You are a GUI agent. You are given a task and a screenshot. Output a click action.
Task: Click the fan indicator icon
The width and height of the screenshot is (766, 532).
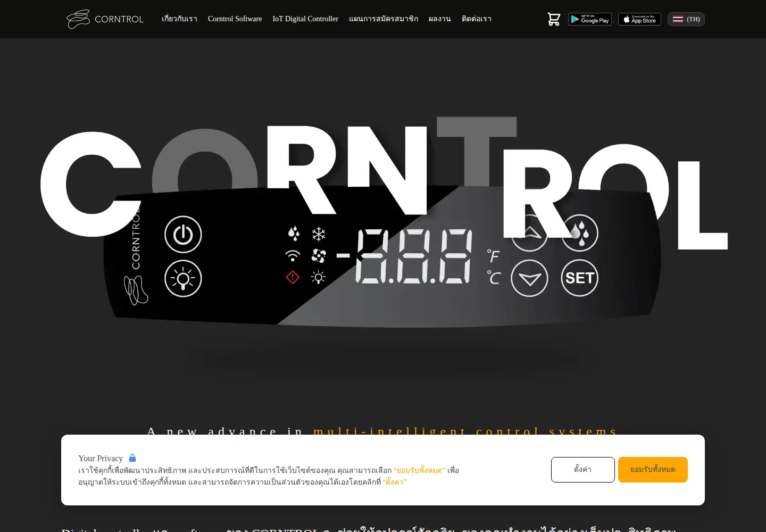pyautogui.click(x=319, y=256)
